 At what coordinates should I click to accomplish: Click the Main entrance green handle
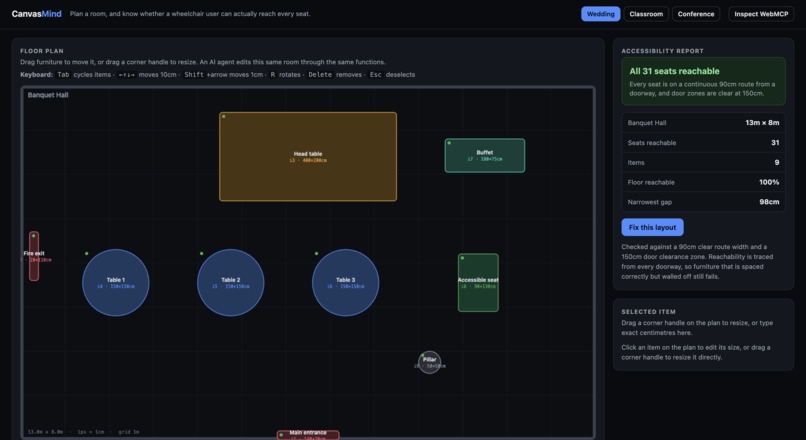(x=281, y=435)
